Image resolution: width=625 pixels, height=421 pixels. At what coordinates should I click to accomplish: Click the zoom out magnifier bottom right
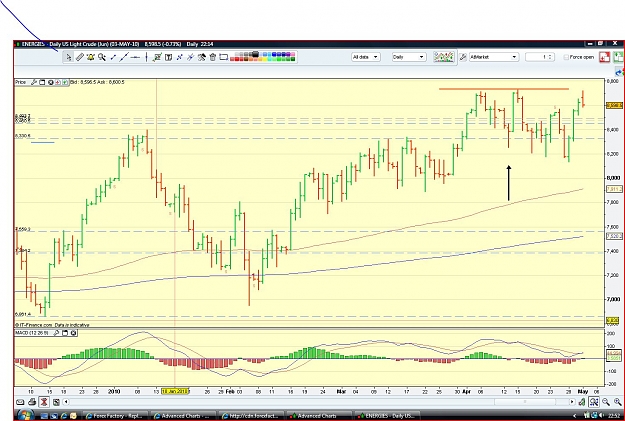[606, 402]
